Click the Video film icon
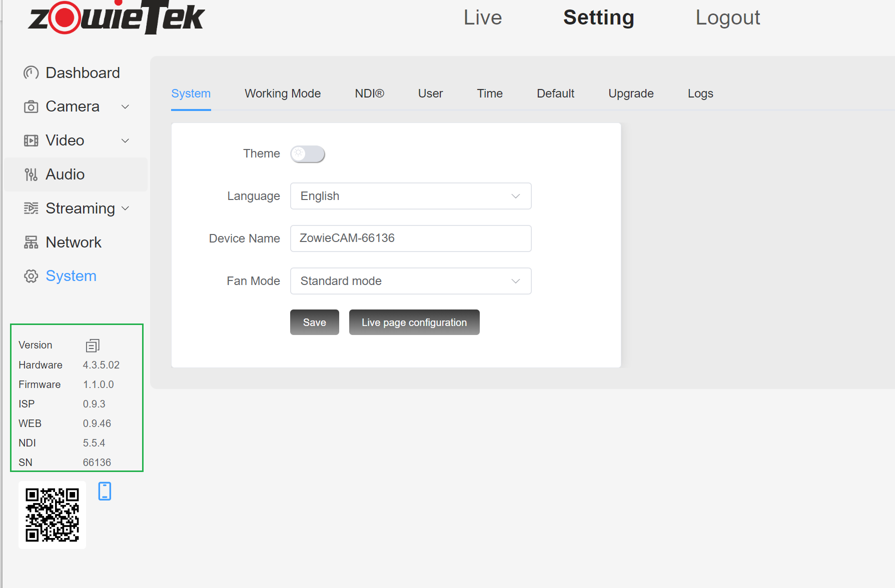895x588 pixels. coord(31,140)
